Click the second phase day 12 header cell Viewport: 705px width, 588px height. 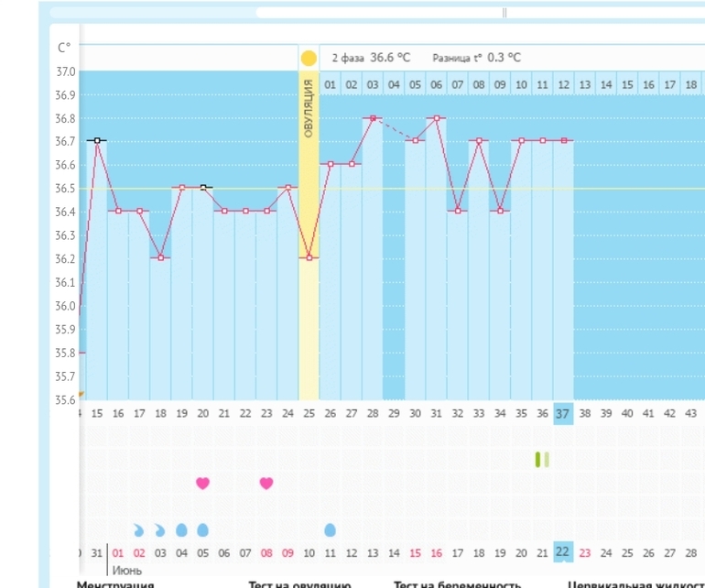tap(563, 84)
